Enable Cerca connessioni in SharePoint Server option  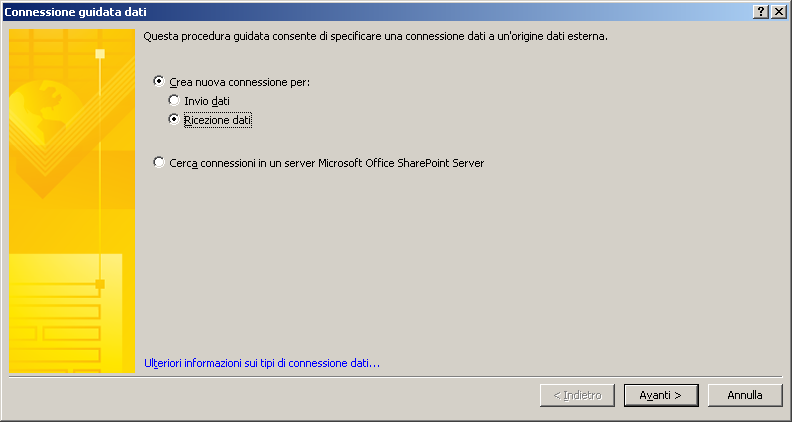[159, 162]
